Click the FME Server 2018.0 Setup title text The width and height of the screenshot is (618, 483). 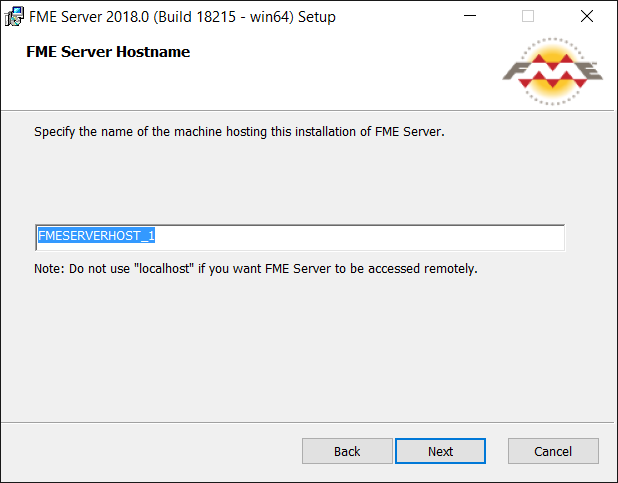coord(182,17)
